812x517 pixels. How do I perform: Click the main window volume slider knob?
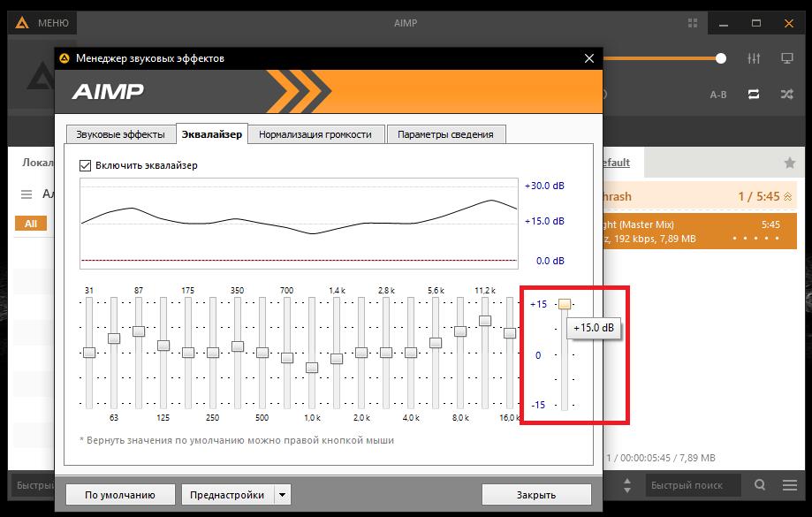click(721, 58)
